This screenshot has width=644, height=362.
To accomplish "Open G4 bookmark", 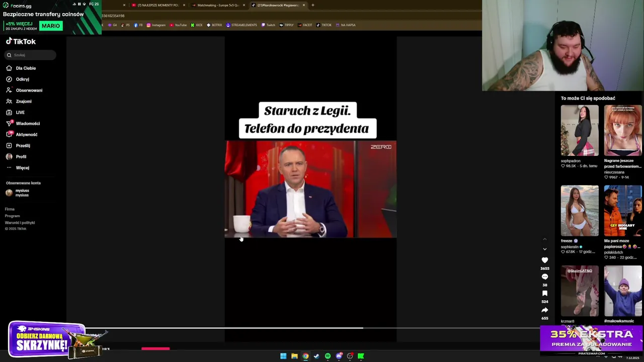I will pos(112,25).
